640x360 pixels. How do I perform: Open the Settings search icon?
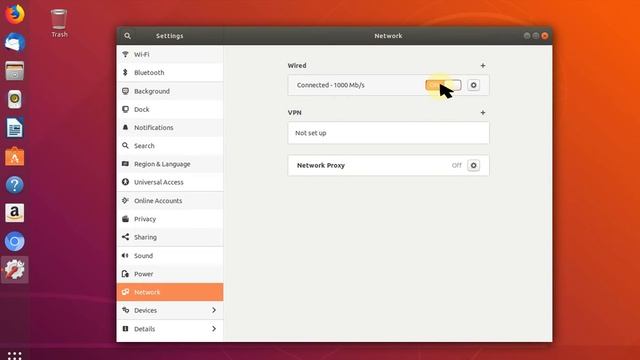pyautogui.click(x=127, y=36)
